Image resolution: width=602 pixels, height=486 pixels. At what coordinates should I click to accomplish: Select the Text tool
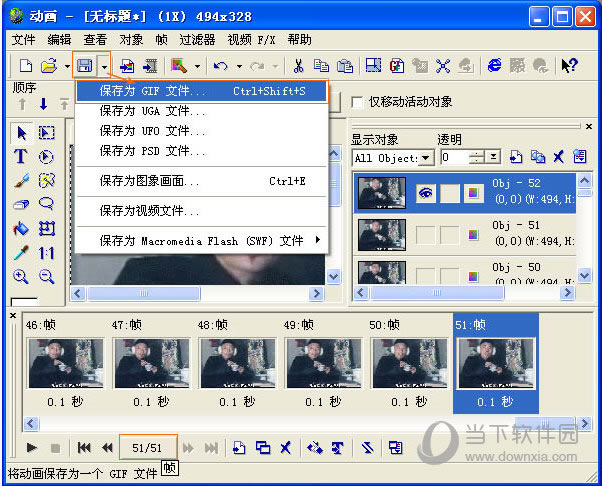21,157
